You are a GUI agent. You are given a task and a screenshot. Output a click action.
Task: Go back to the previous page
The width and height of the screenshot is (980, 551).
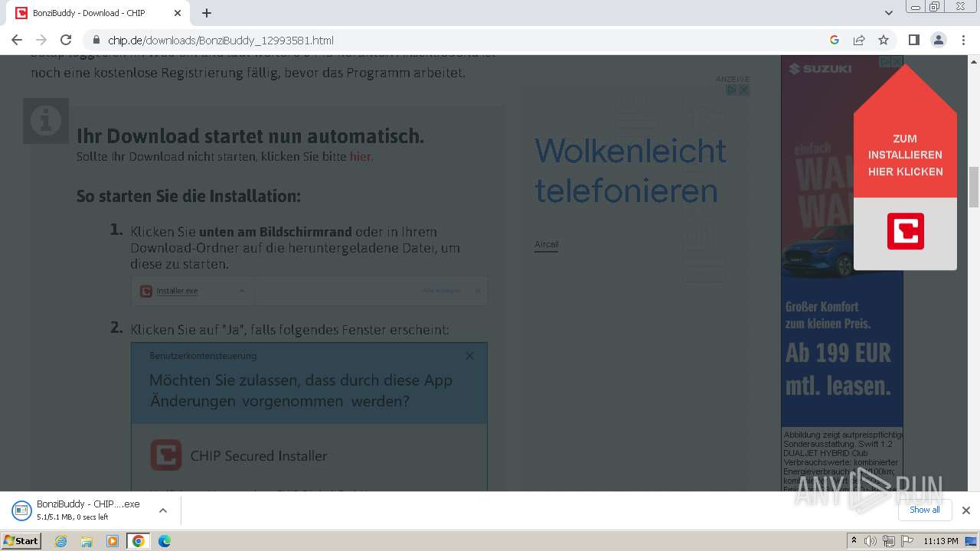17,40
